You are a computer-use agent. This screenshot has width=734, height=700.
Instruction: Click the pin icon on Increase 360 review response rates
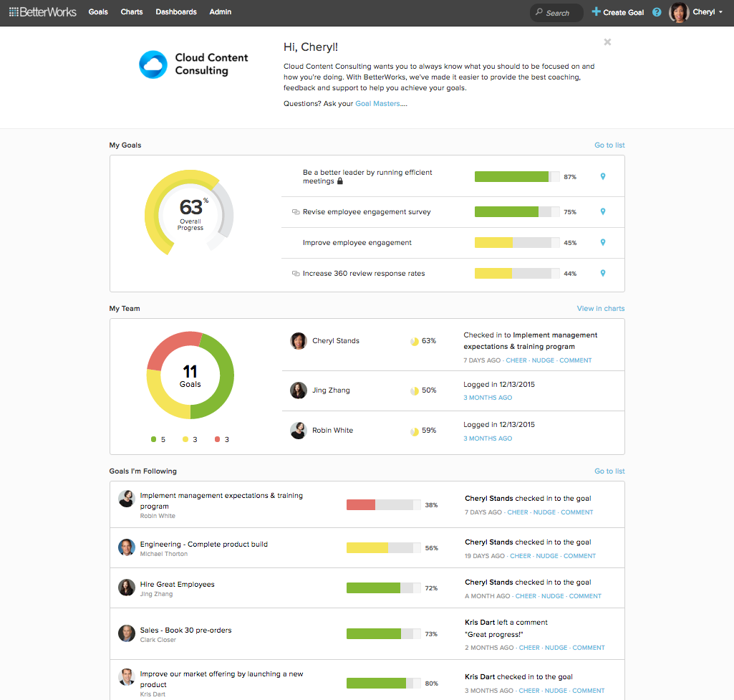[603, 274]
